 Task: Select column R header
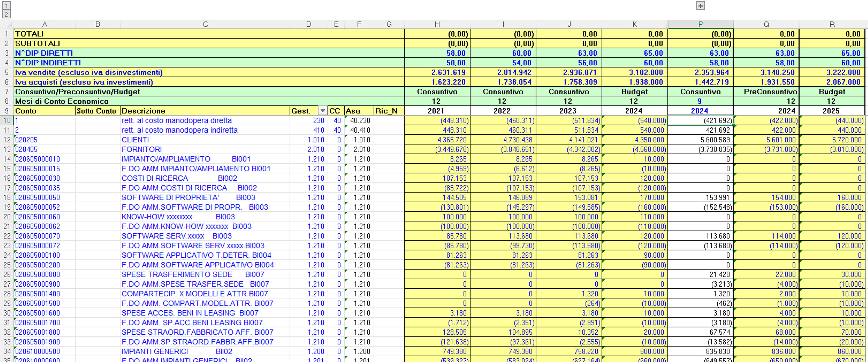(x=832, y=24)
